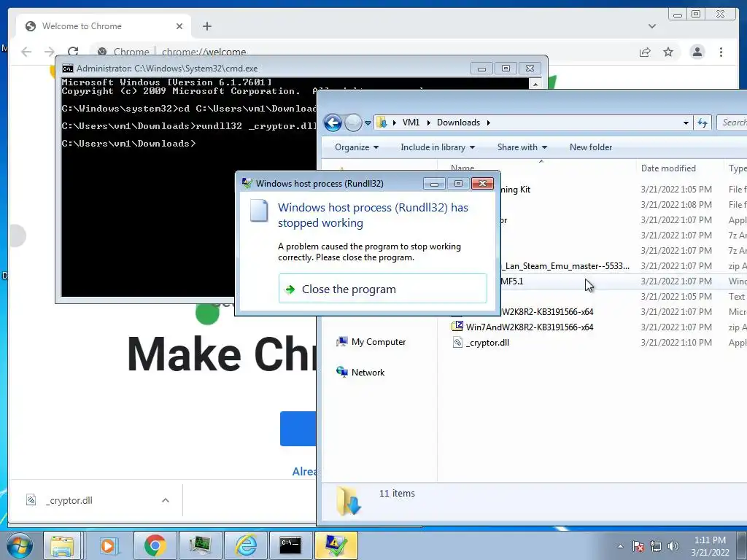
Task: Open Internet Explorer taskbar icon
Action: 247,545
